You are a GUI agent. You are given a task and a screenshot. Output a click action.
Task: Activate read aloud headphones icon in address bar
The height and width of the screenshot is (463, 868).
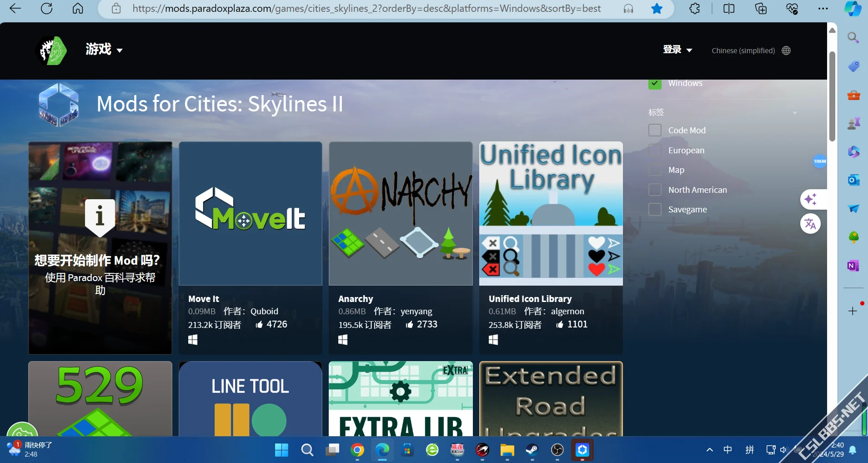tap(628, 9)
